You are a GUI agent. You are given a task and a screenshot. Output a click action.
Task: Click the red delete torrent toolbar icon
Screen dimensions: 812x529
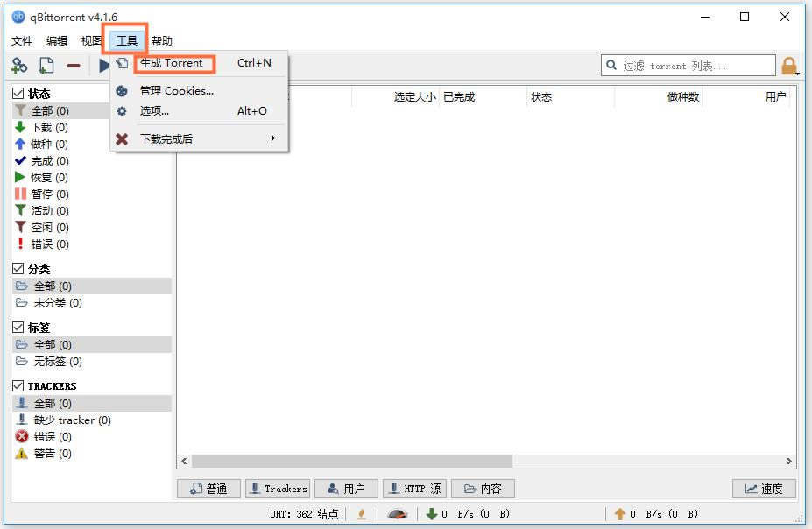[x=74, y=66]
